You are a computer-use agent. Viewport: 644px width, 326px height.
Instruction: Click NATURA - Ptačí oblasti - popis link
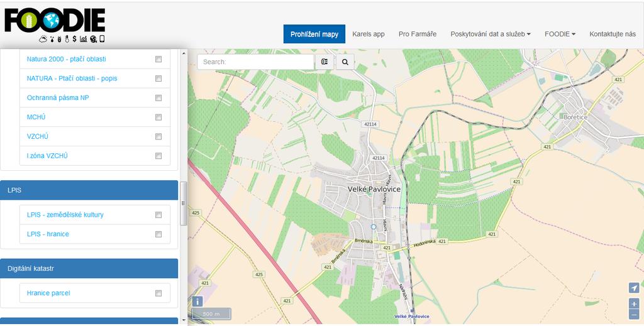72,79
